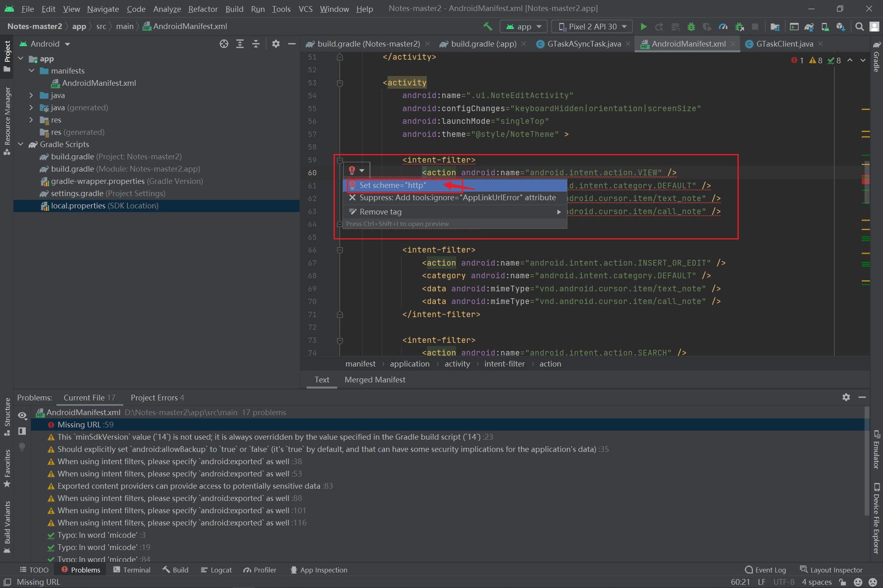Expand the res folder
Viewport: 883px width, 588px height.
[31, 120]
